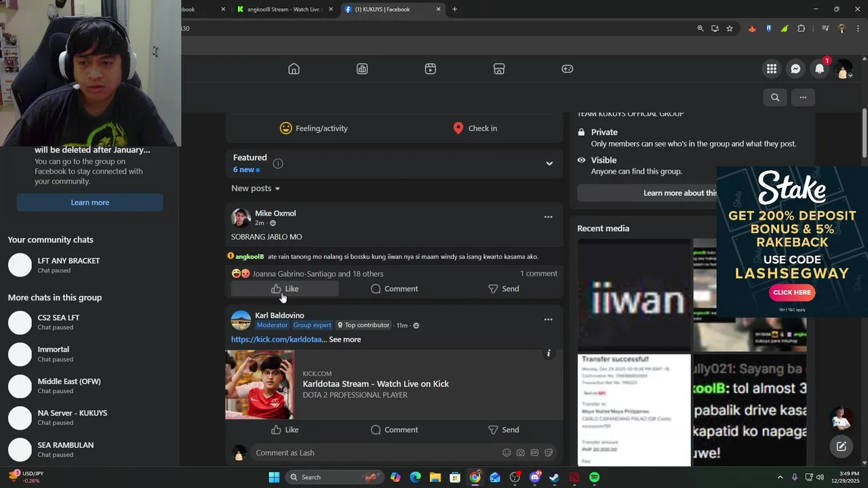Open New posts sorting dropdown

(x=256, y=188)
